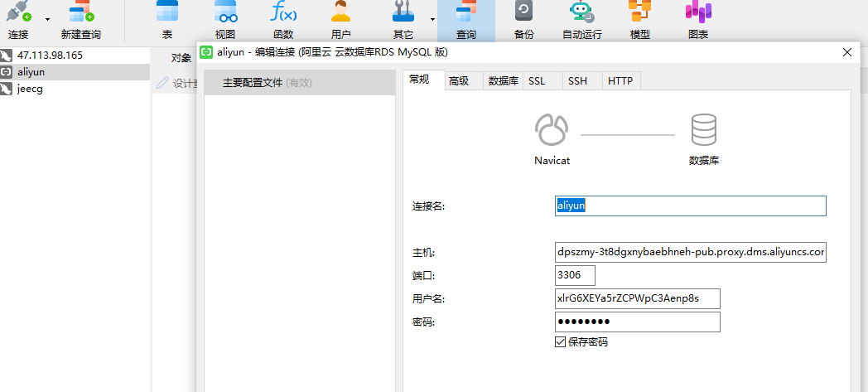Image resolution: width=868 pixels, height=392 pixels.
Task: Click the jeecg connection's sidebar icon
Action: coord(7,89)
